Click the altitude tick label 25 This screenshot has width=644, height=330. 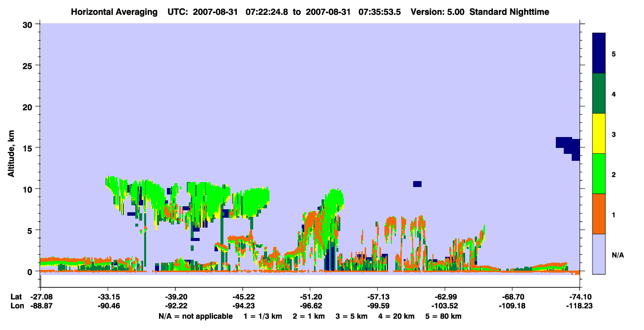29,65
